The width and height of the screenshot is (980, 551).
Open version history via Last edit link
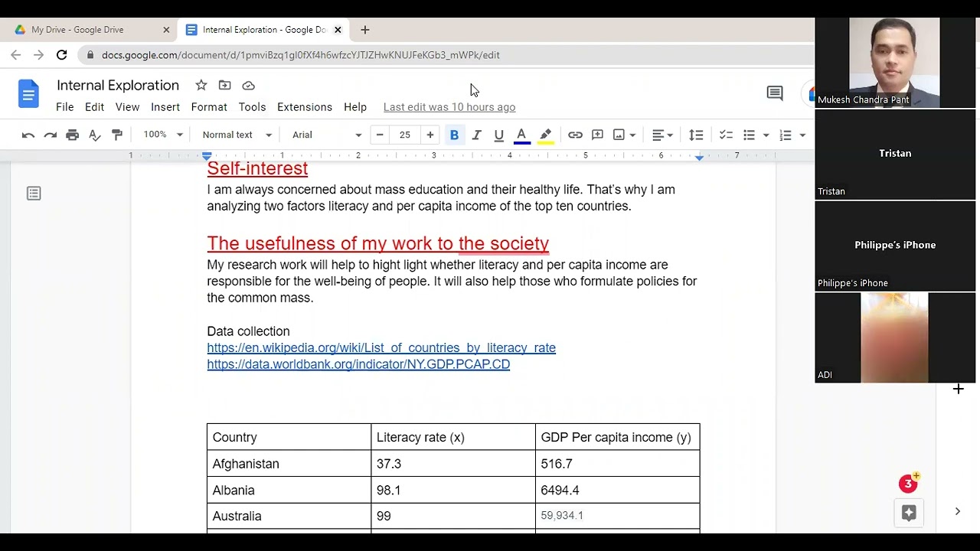(449, 107)
